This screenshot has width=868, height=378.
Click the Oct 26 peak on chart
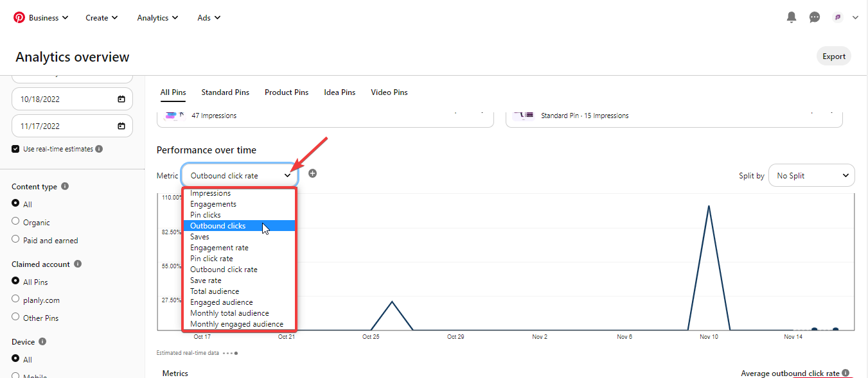[x=392, y=301]
